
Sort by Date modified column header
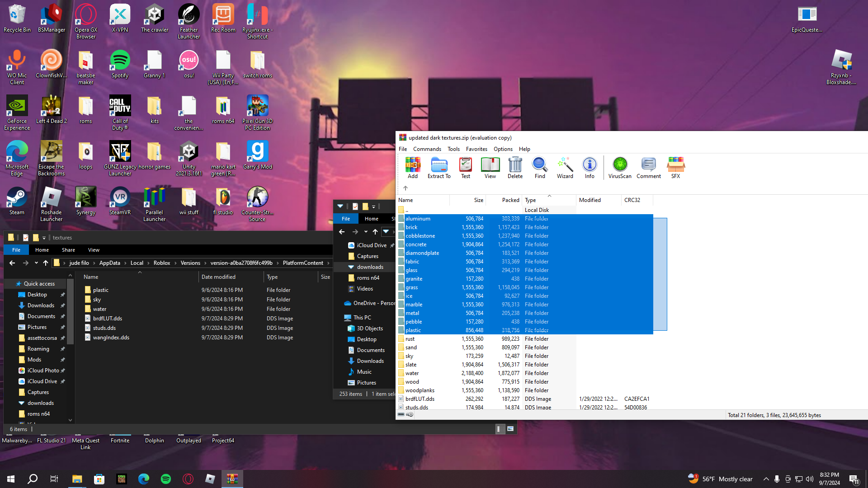[218, 277]
